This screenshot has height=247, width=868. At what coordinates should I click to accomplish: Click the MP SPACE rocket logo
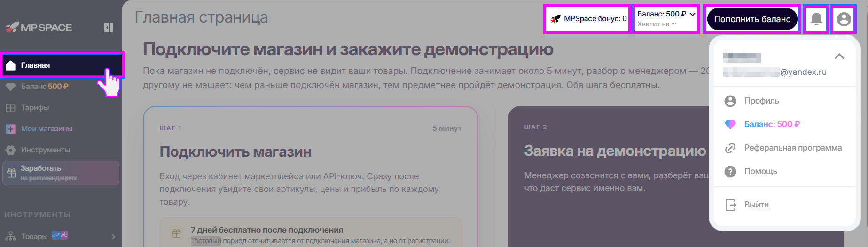pos(39,27)
